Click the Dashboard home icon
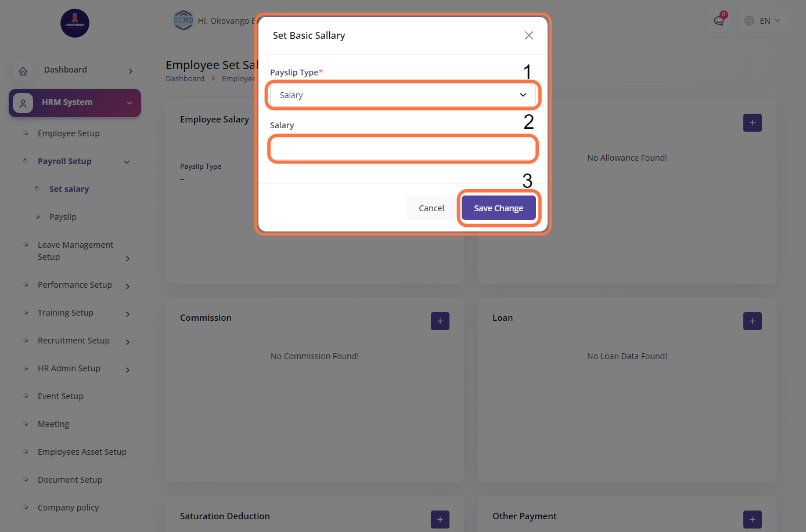Screen dimensions: 806x532 [x=23, y=71]
